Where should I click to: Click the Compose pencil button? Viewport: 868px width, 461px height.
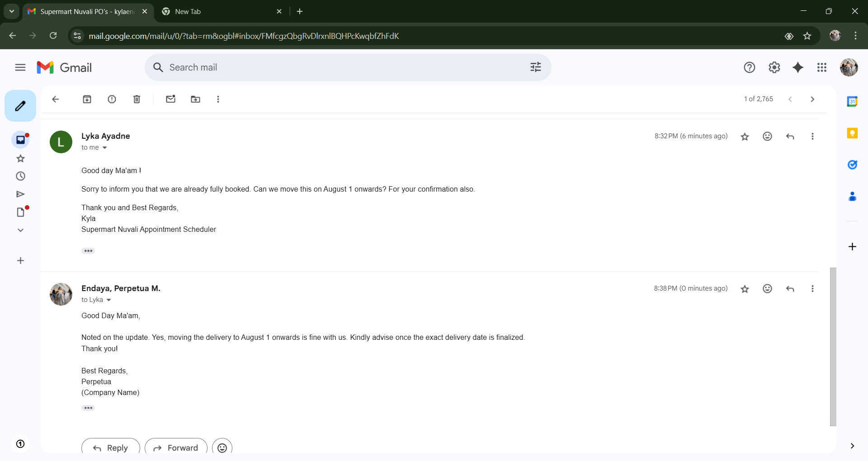20,106
